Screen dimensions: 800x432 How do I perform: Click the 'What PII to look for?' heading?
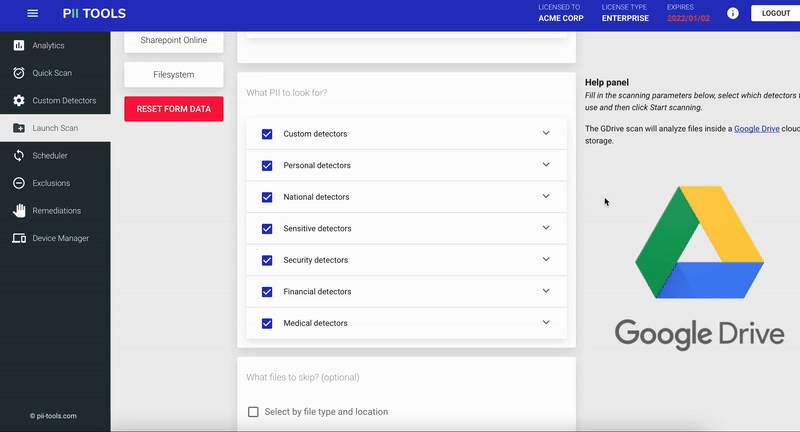[287, 93]
